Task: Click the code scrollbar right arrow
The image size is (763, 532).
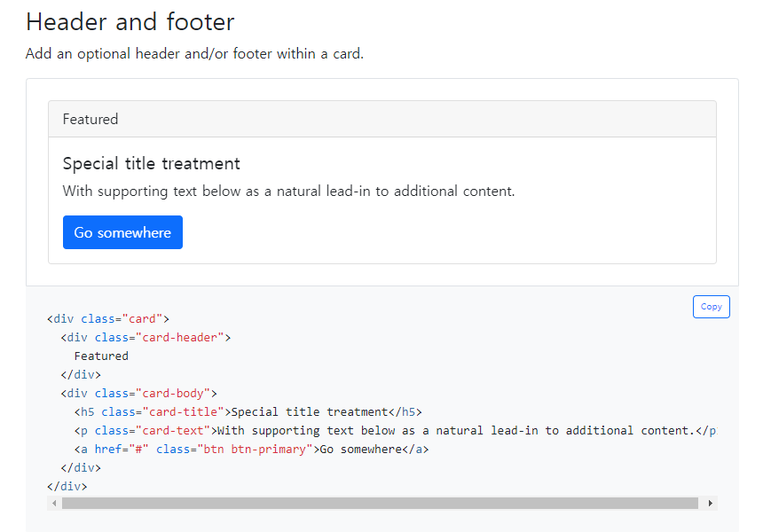Action: 709,504
